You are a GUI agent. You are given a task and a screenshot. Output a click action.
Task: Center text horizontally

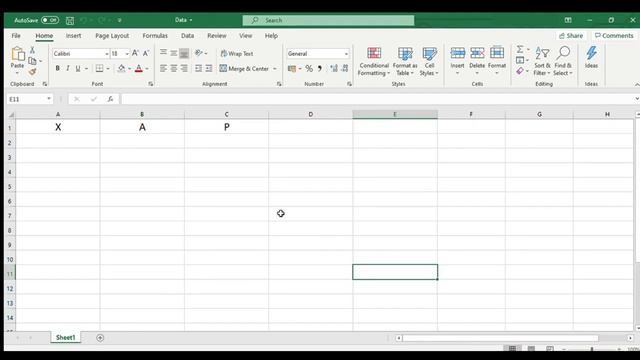pyautogui.click(x=174, y=69)
